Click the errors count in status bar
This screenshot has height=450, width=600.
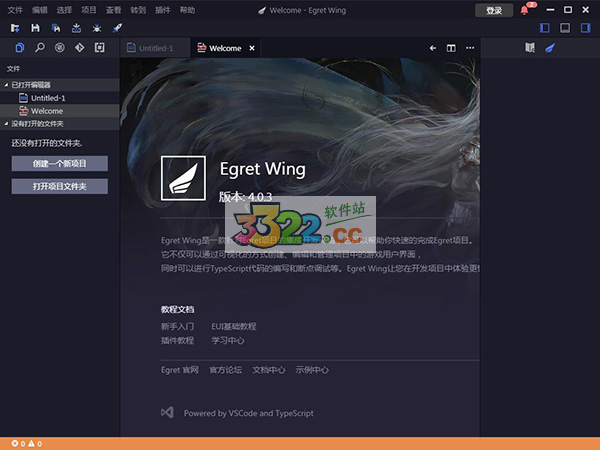point(18,444)
